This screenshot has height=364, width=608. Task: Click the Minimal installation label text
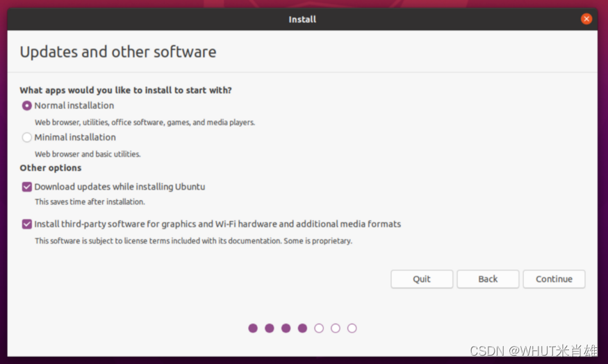click(x=75, y=138)
